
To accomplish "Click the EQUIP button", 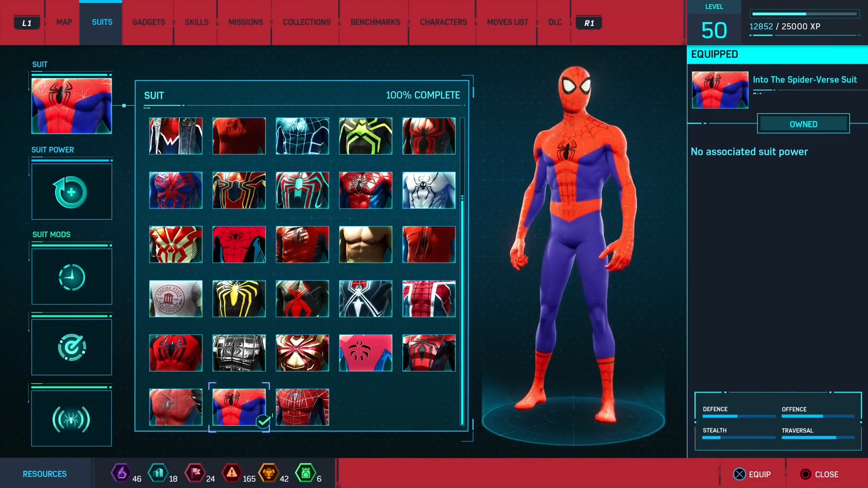I will pos(752,474).
